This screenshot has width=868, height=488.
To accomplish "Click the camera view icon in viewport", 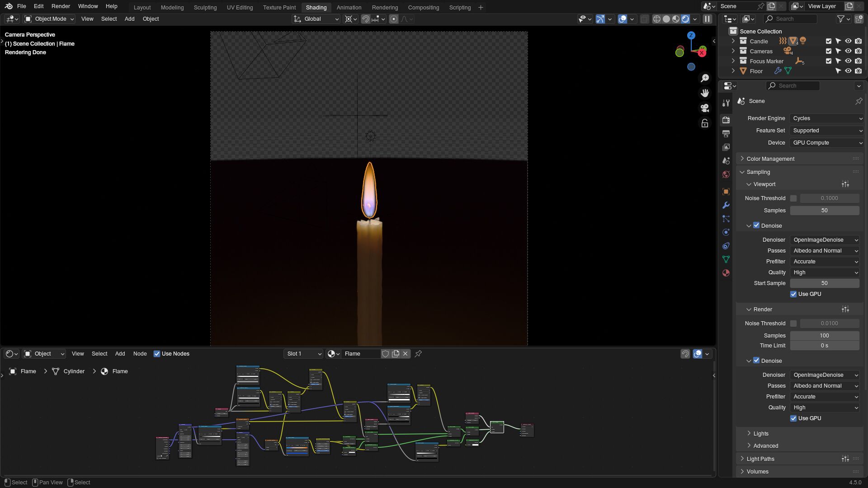I will tap(704, 108).
